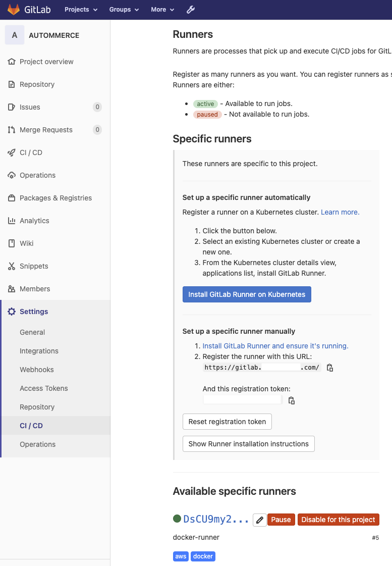Click the CI / CD rocket icon
The image size is (392, 566).
point(12,152)
